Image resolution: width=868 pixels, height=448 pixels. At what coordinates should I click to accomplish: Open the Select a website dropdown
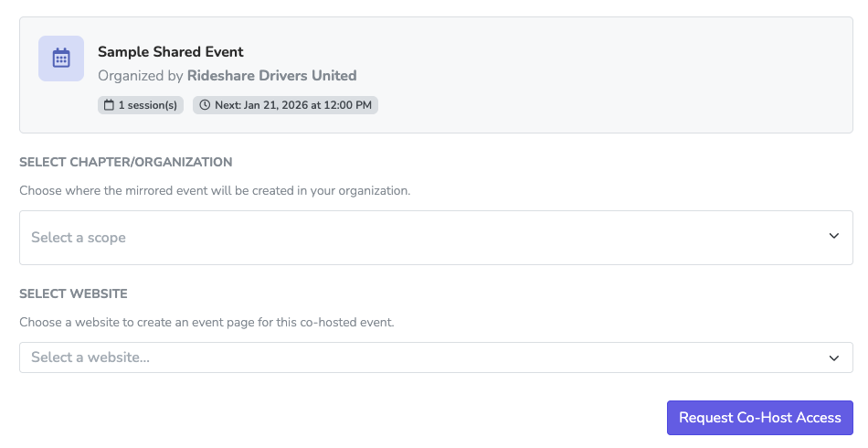[435, 357]
